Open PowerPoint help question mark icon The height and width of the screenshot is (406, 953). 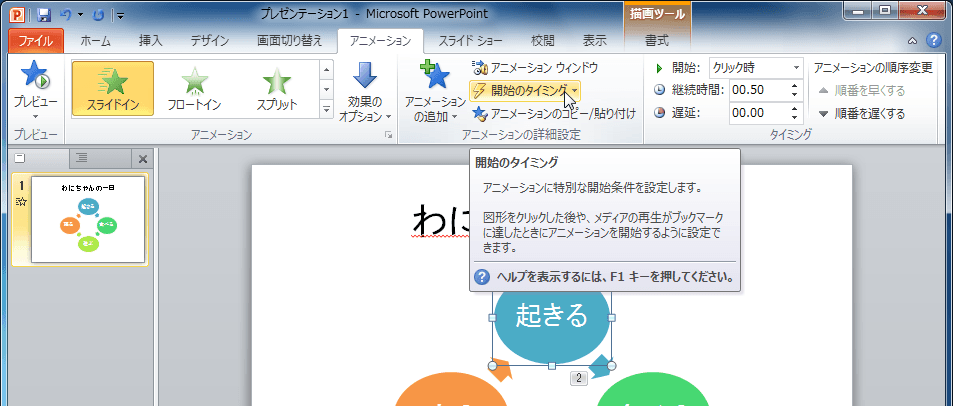pyautogui.click(x=933, y=41)
